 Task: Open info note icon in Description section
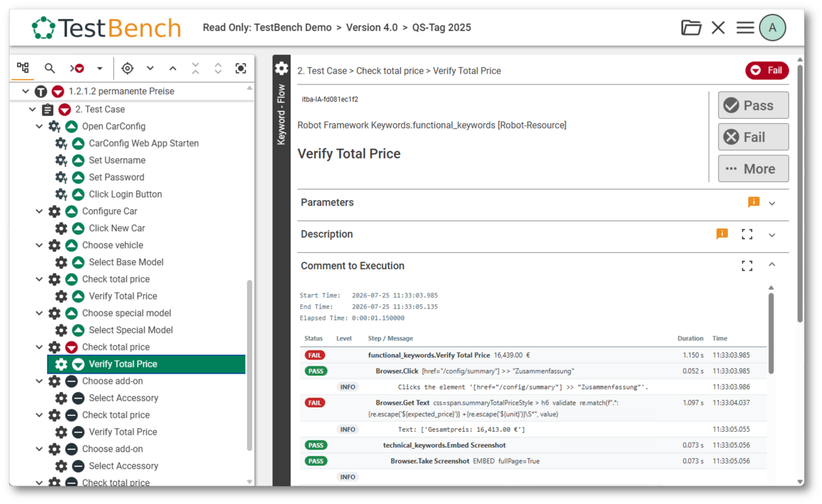pyautogui.click(x=722, y=234)
